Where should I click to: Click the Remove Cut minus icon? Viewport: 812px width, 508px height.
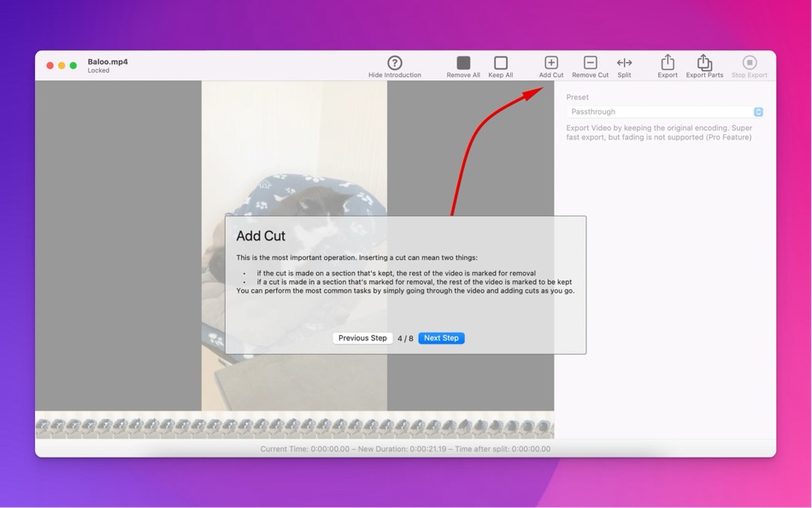590,62
